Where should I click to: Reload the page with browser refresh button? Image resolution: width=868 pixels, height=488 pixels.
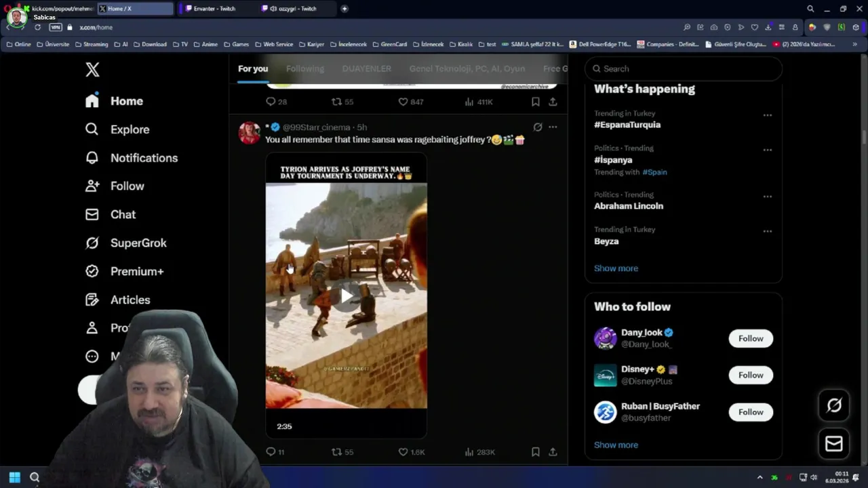pos(37,27)
